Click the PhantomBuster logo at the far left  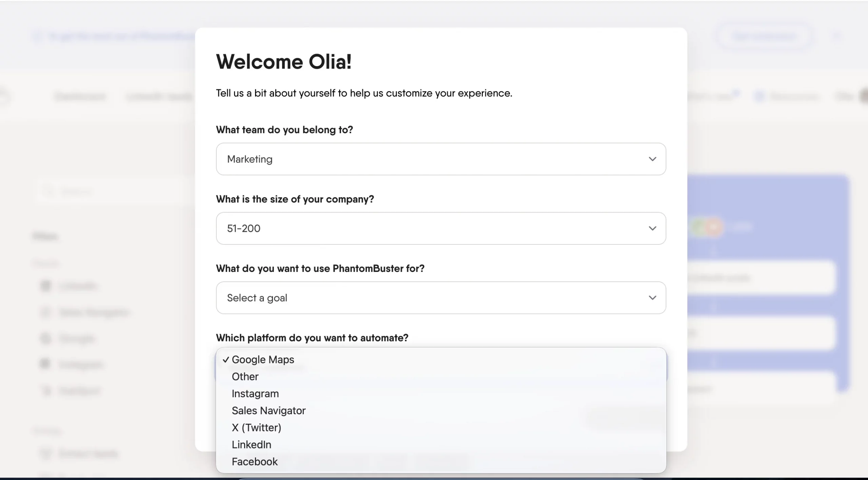point(5,96)
